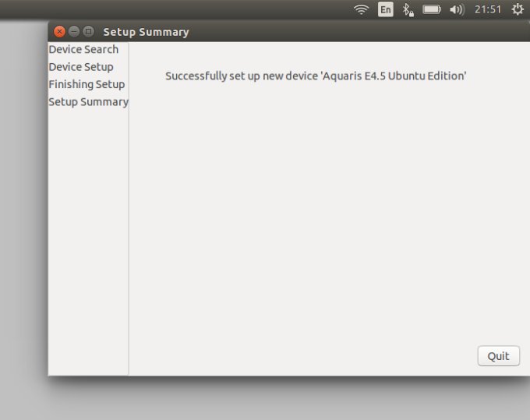This screenshot has height=420, width=530.
Task: Maximize the Setup Summary window
Action: [88, 32]
